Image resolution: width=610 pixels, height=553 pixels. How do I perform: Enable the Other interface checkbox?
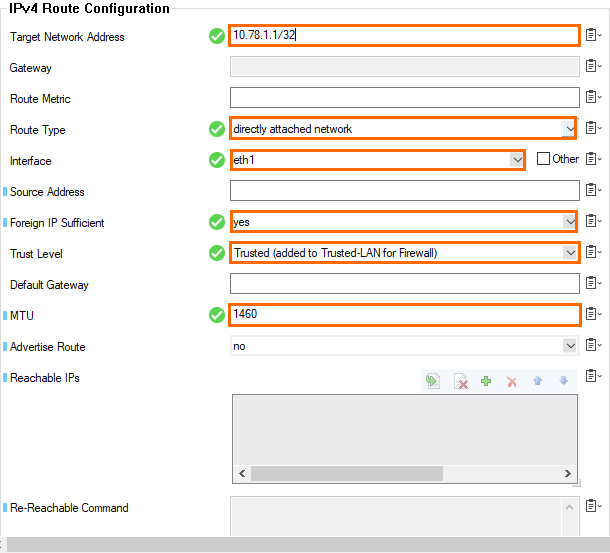pos(543,159)
